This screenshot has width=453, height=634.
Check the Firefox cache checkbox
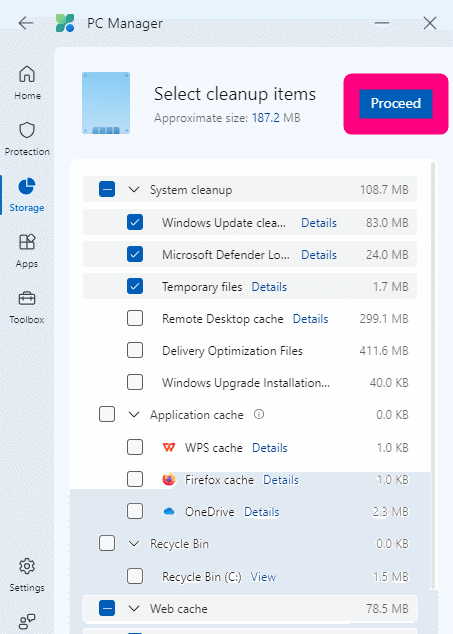[135, 479]
